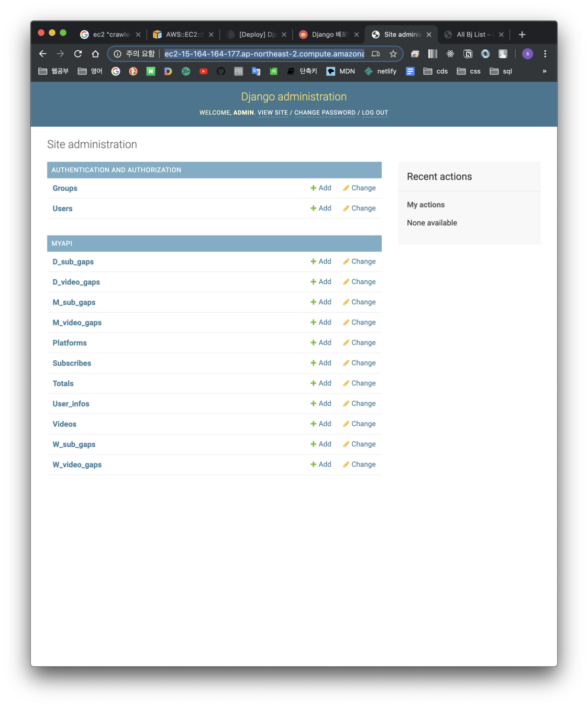This screenshot has width=588, height=707.
Task: Open the netlify bookmark
Action: (x=381, y=71)
